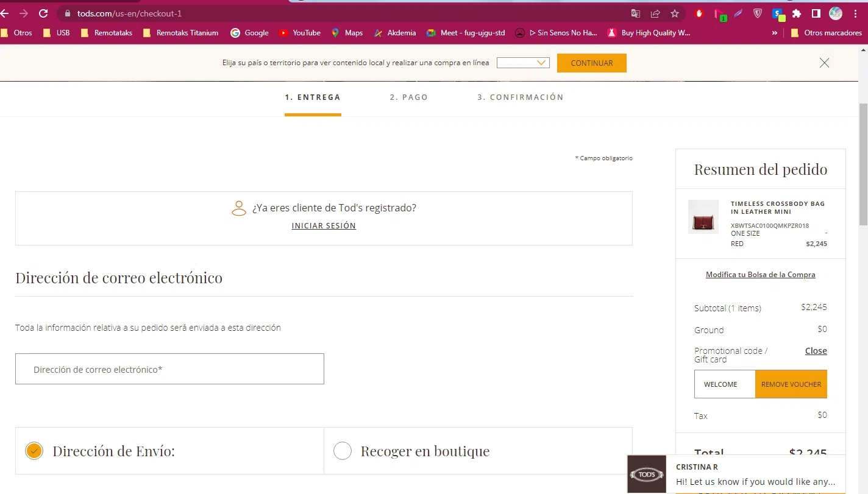The height and width of the screenshot is (494, 868).
Task: Select the 2. PAGO step tab
Action: coord(409,97)
